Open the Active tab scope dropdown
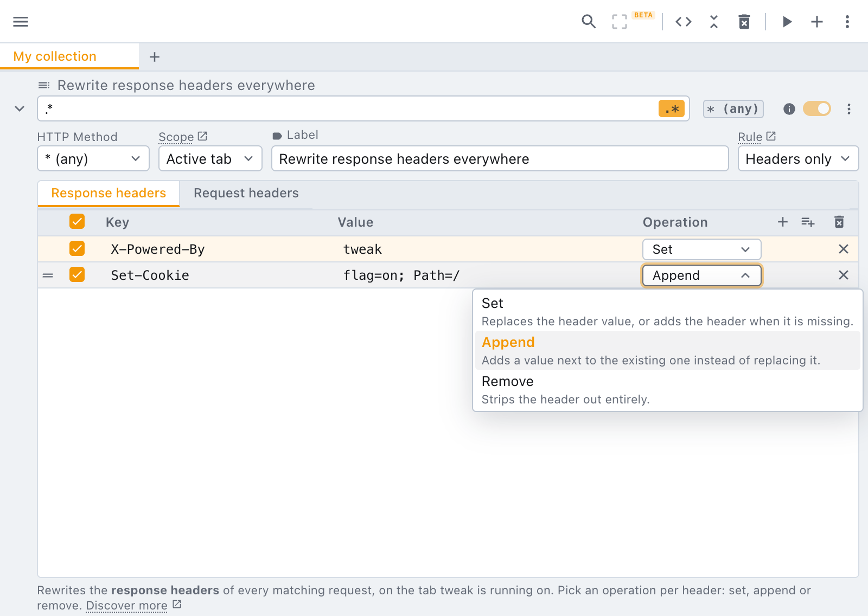 210,158
